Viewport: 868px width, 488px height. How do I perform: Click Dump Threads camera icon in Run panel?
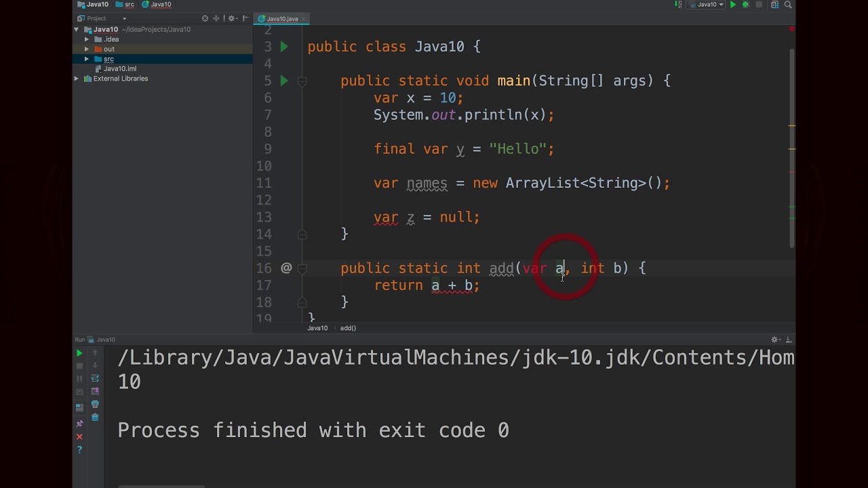(x=79, y=392)
